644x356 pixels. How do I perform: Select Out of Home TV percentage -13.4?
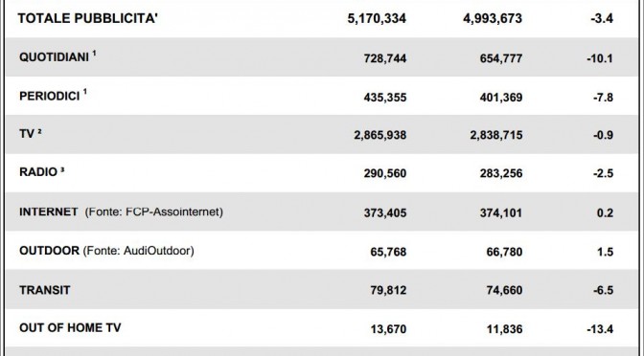click(x=600, y=329)
